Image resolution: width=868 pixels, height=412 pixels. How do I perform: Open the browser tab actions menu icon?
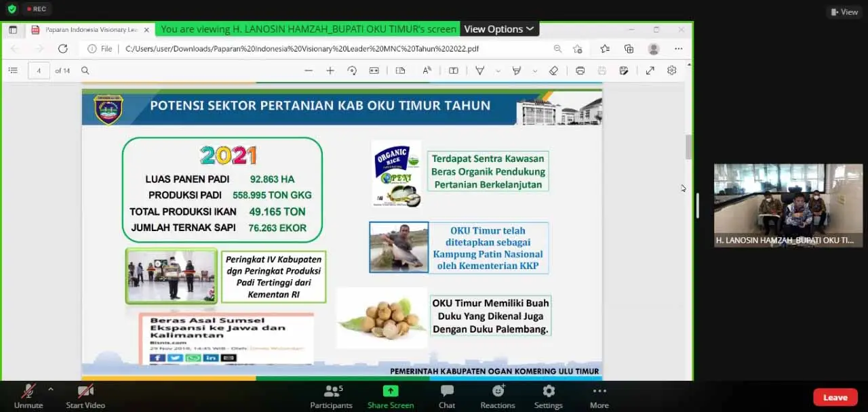pos(13,30)
